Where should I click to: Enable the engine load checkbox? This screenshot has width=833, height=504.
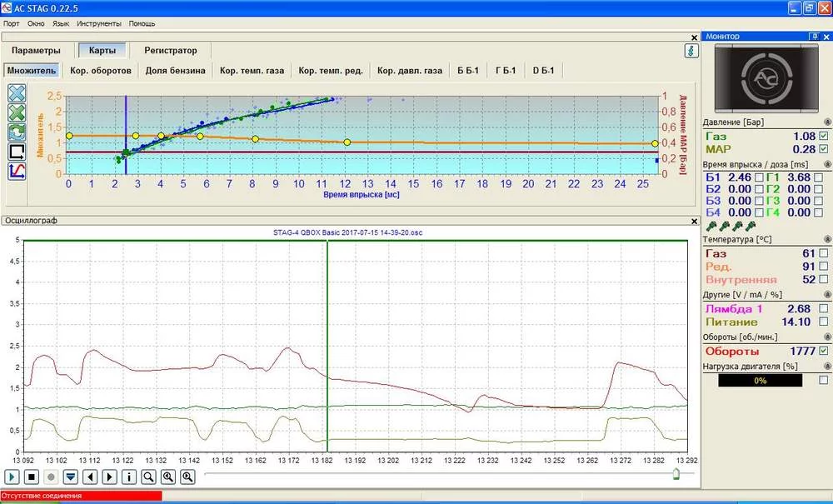[824, 380]
